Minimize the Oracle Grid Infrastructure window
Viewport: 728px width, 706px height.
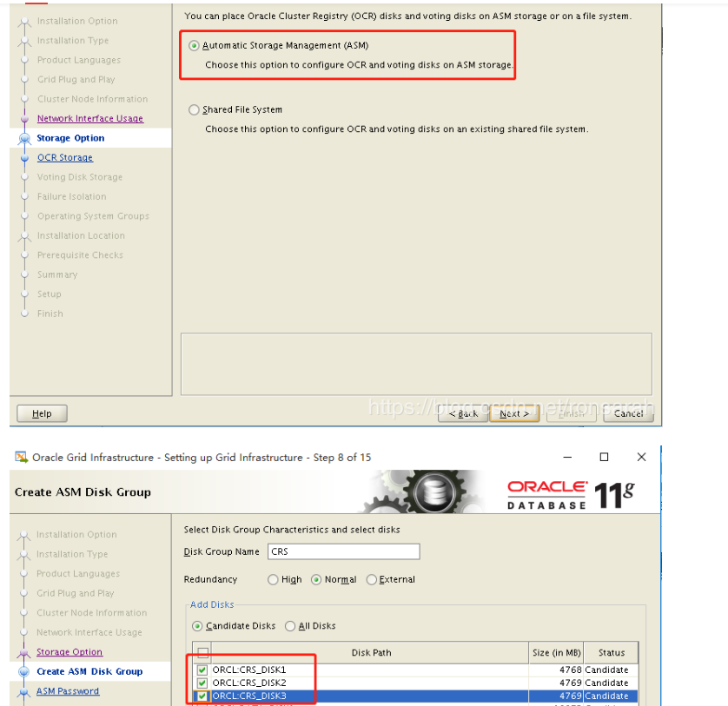pyautogui.click(x=567, y=457)
